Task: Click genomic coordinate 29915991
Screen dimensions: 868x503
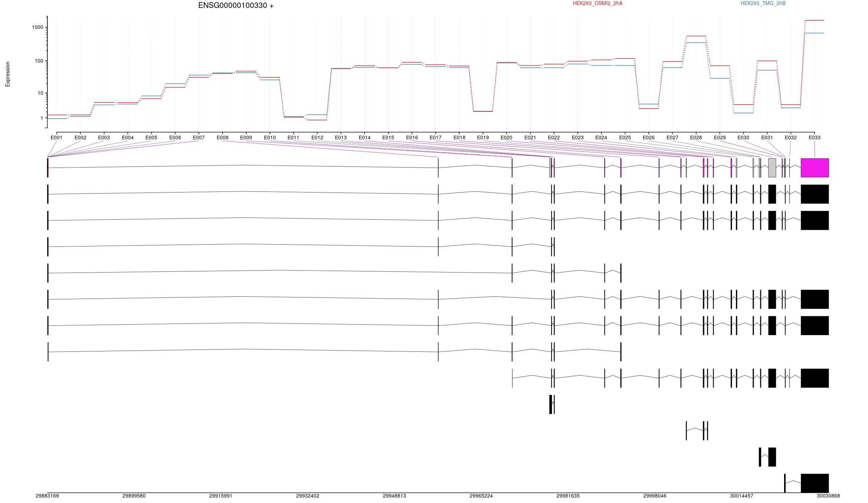Action: (x=221, y=496)
